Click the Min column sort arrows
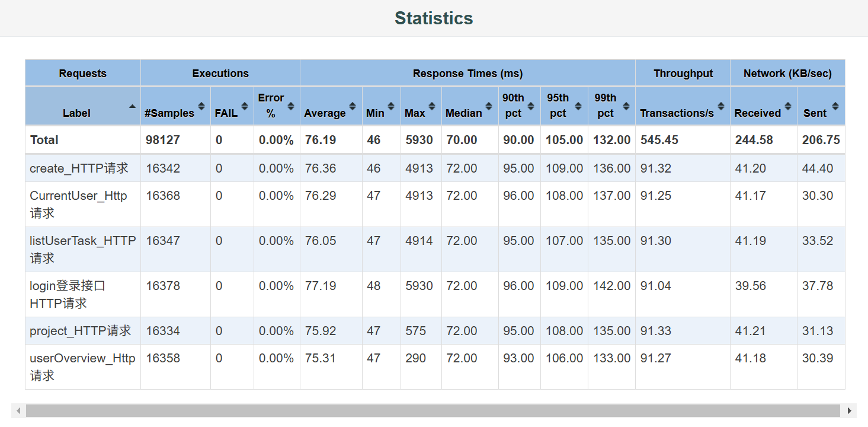The width and height of the screenshot is (868, 427). (x=391, y=107)
